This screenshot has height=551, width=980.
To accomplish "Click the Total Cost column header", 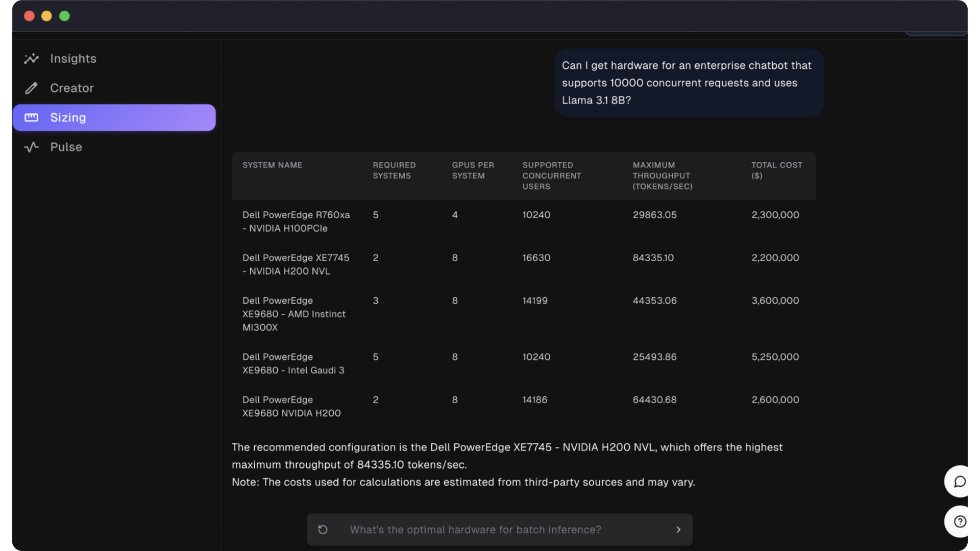I will click(x=776, y=170).
